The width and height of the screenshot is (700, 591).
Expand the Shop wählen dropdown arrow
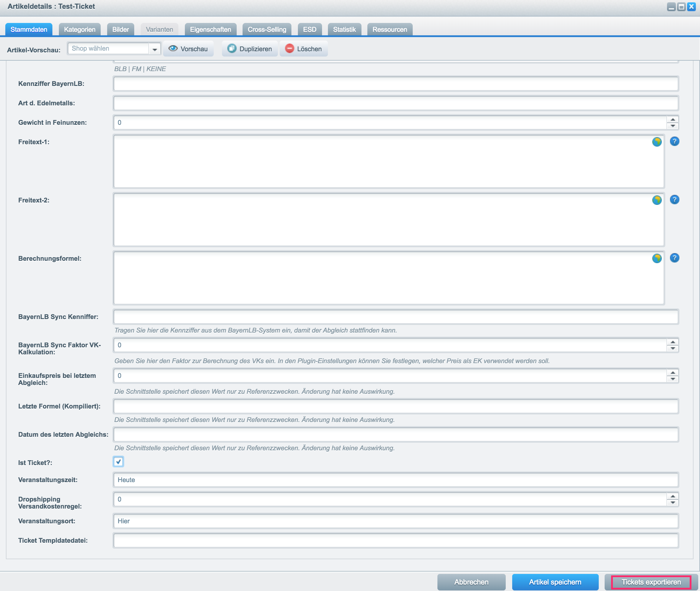tap(155, 49)
